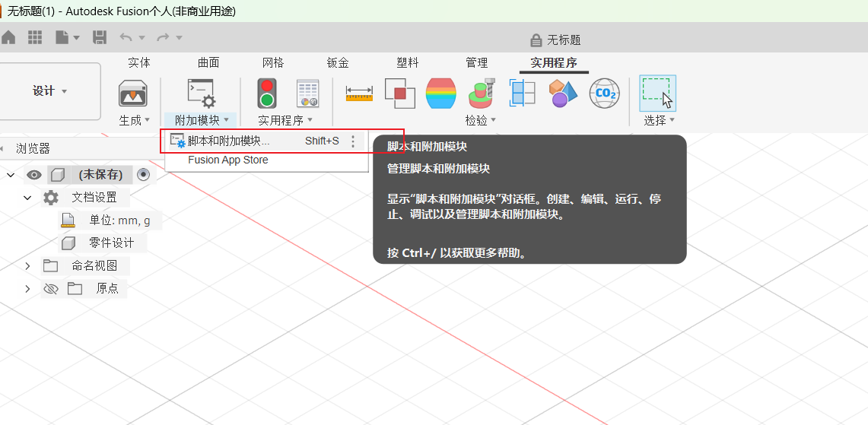Click the File document icon
The height and width of the screenshot is (425, 868).
[x=62, y=37]
